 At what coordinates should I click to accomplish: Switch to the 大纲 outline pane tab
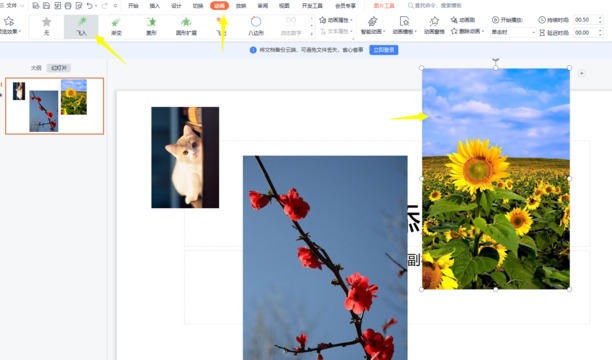(36, 68)
